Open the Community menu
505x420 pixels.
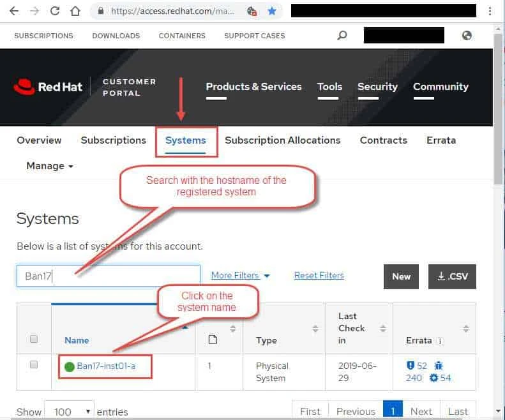point(441,87)
